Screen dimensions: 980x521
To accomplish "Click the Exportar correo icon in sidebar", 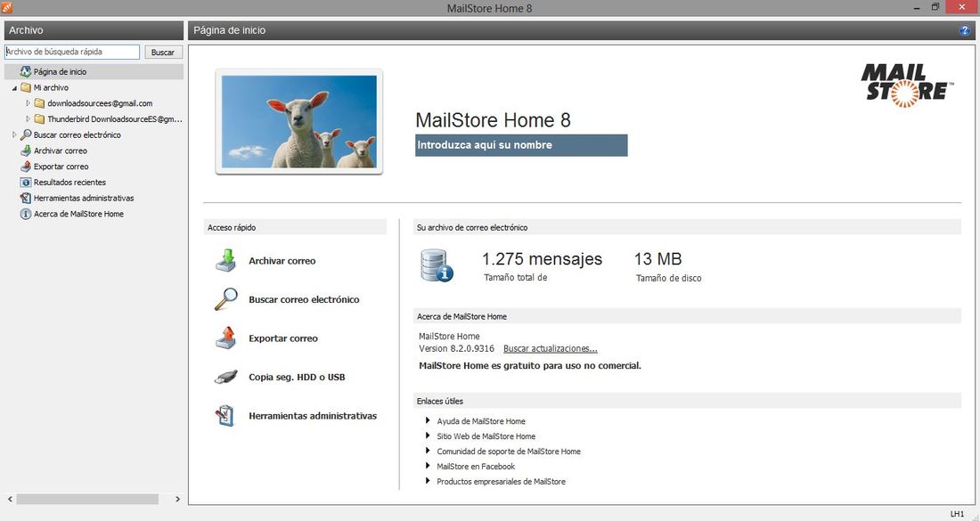I will (x=26, y=167).
